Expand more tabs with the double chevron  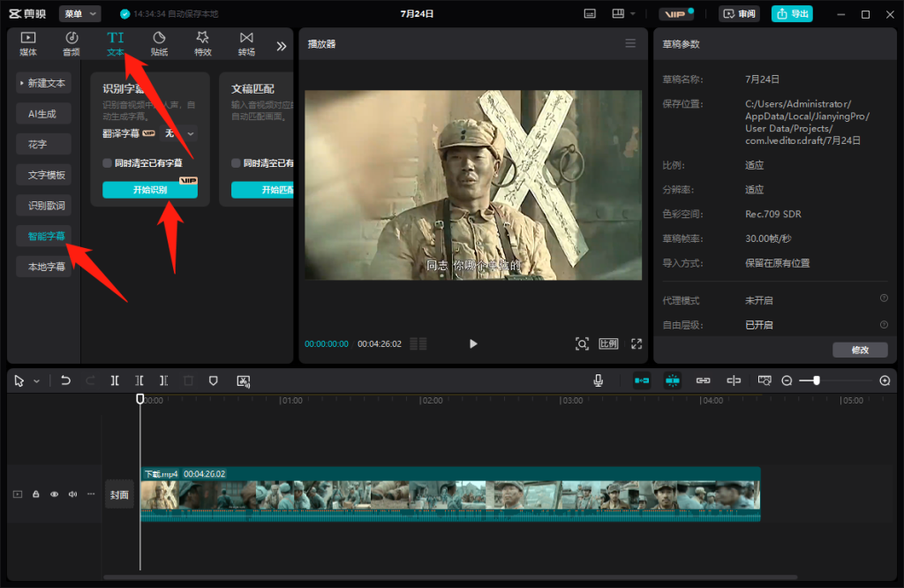pos(282,46)
